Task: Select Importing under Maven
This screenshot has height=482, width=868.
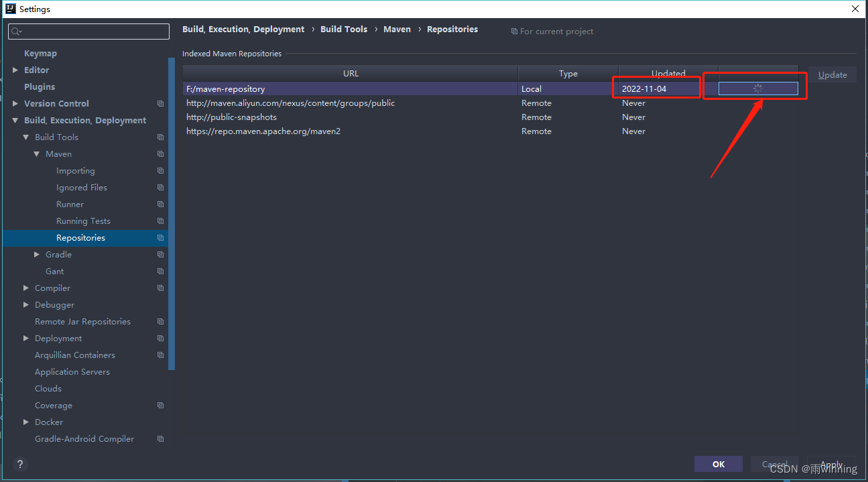Action: coord(76,171)
